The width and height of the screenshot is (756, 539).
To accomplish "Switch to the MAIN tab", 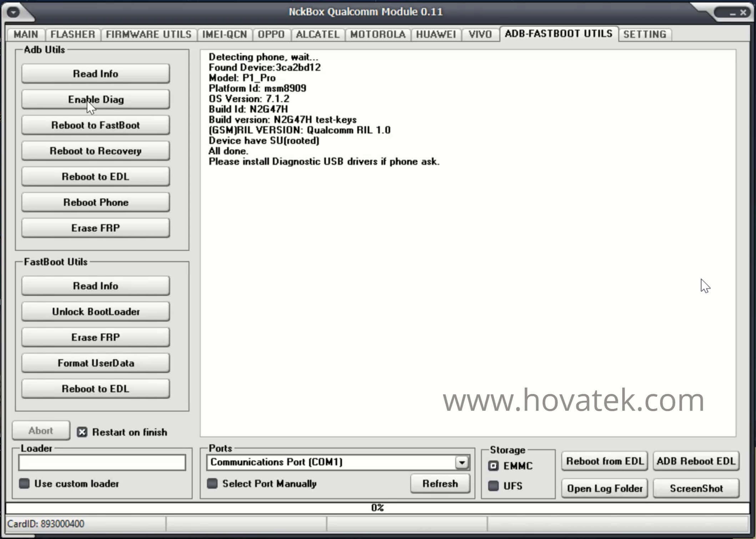I will point(26,34).
